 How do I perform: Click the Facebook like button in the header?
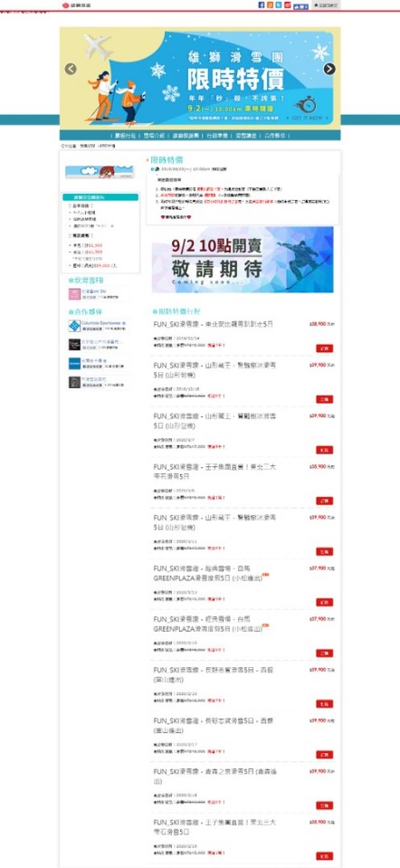(x=301, y=6)
